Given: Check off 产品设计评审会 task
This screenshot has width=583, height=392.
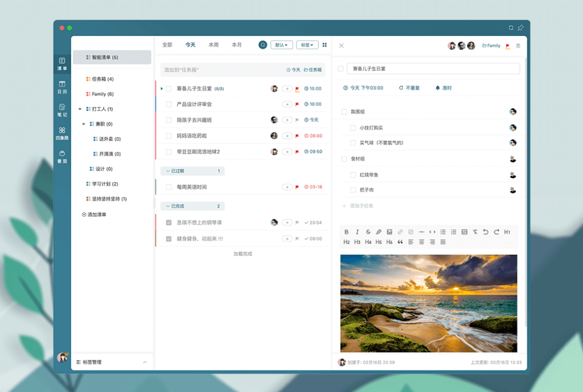Looking at the screenshot, I should pyautogui.click(x=169, y=105).
